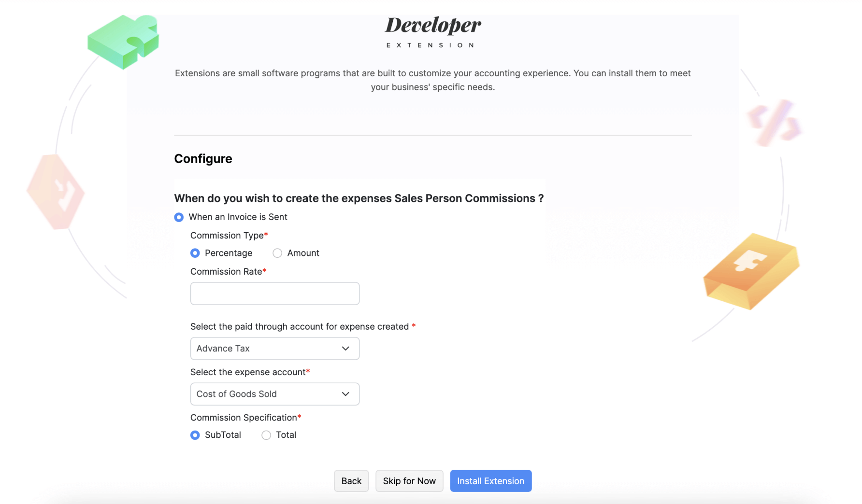Choose Amount as the Commission Type
The height and width of the screenshot is (504, 862).
277,252
